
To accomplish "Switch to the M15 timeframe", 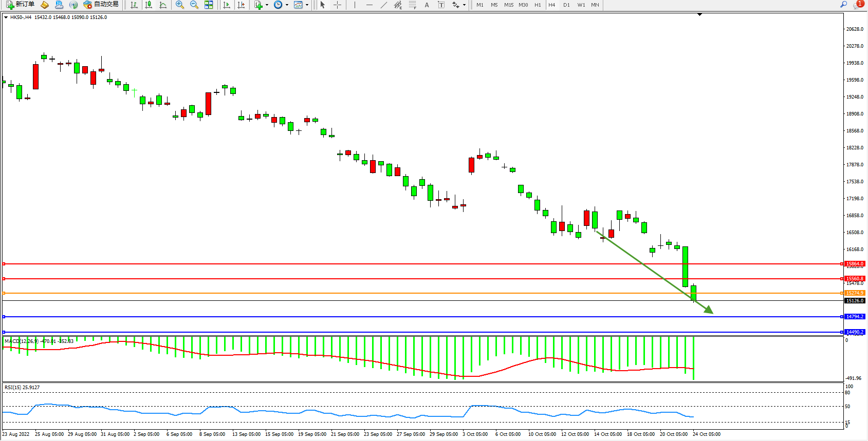I will pyautogui.click(x=509, y=5).
